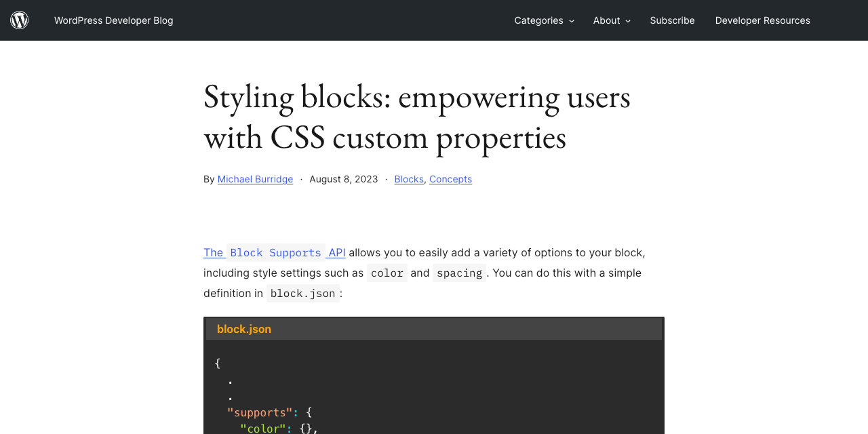Open the Blocks category link
This screenshot has width=868, height=434.
coord(409,179)
